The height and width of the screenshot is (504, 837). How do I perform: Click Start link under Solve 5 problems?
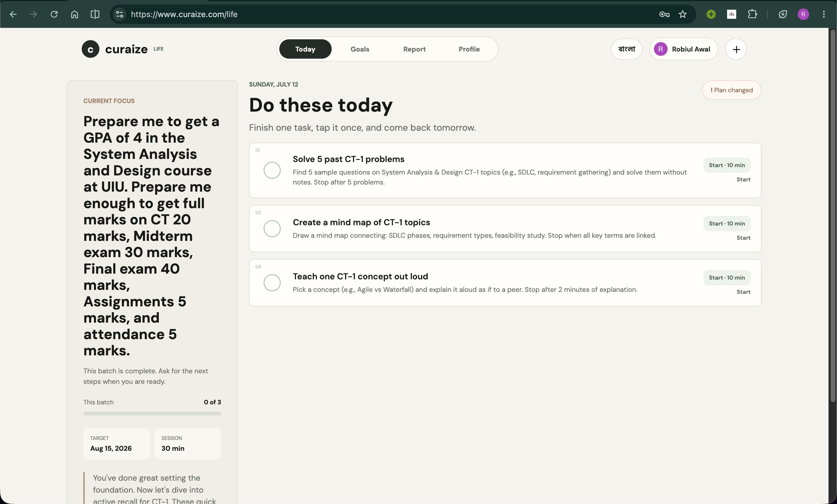point(743,179)
